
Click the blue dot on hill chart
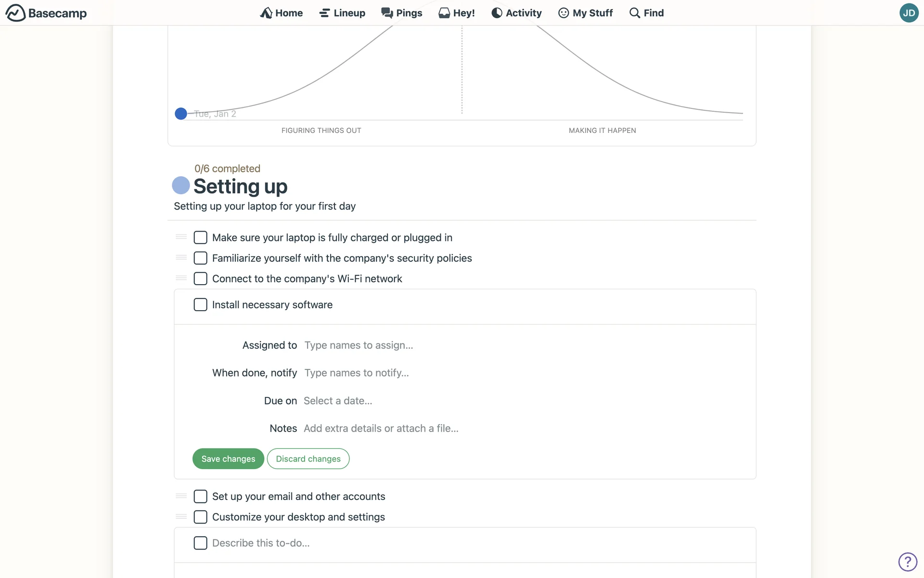pos(181,114)
